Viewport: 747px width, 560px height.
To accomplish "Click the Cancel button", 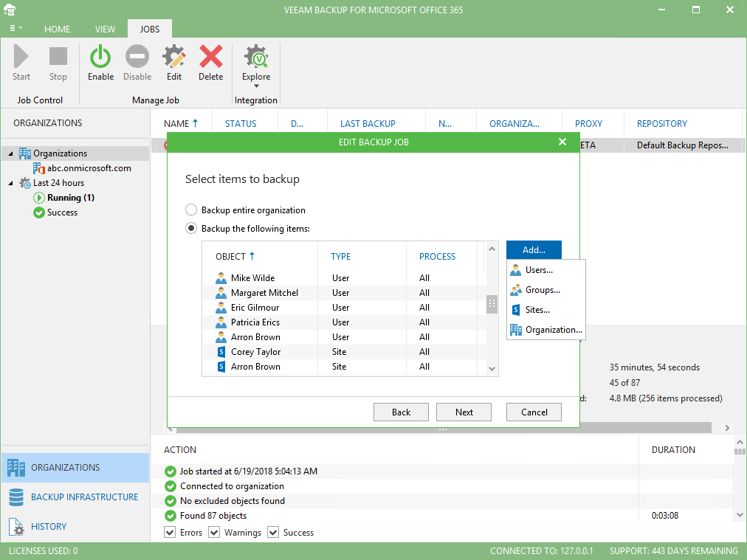I will point(534,412).
